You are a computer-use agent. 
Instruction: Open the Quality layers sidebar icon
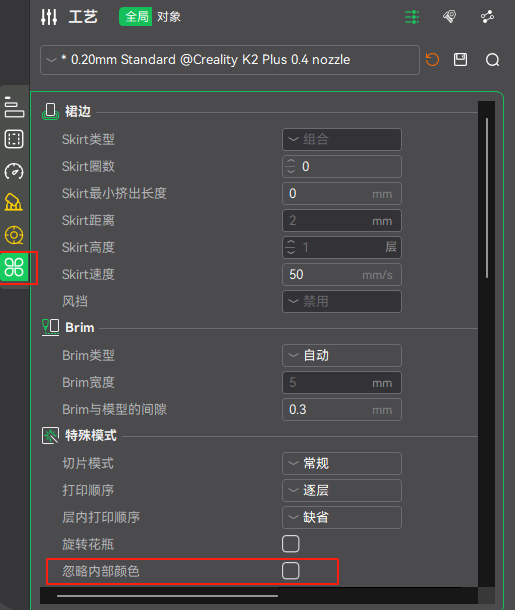[x=14, y=107]
